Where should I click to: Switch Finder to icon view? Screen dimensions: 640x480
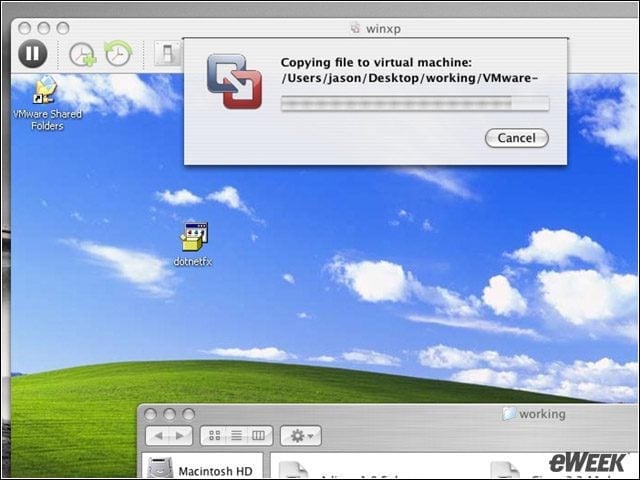point(215,436)
